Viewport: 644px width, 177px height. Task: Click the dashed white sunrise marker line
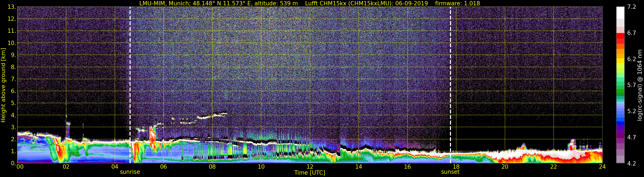130,85
